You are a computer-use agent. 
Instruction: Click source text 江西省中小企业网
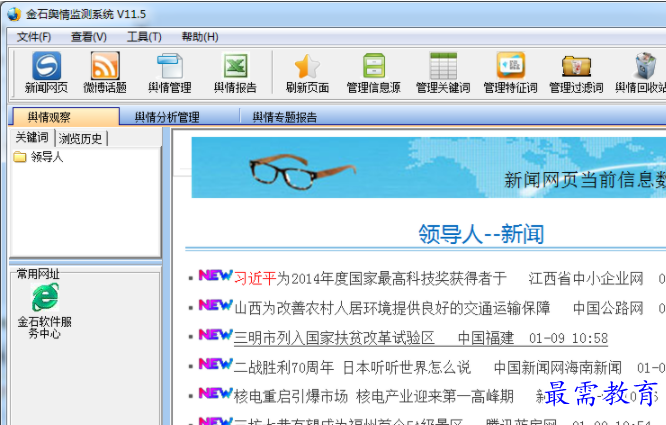[586, 279]
